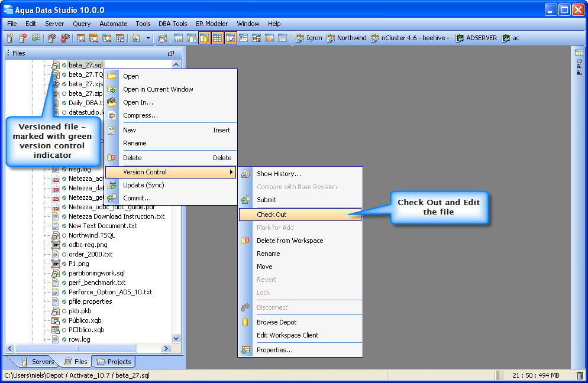Choose Open in Current Window
Viewport: 588px width, 383px height.
click(x=170, y=89)
